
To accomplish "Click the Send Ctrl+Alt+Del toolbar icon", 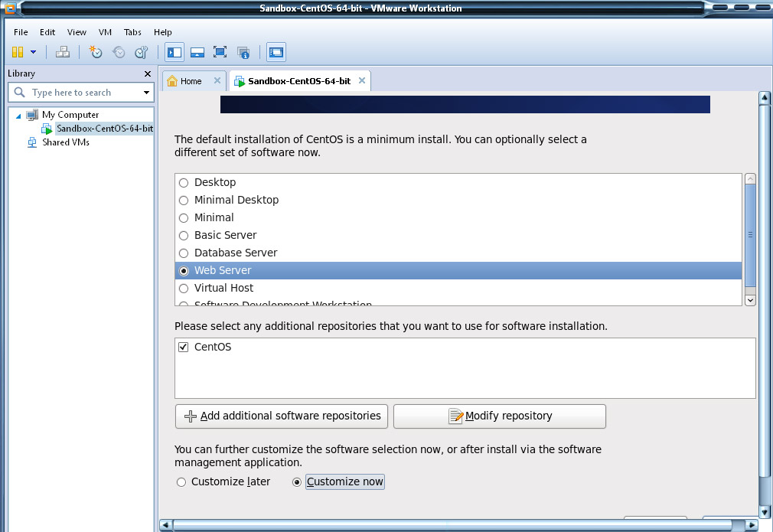I will 63,52.
